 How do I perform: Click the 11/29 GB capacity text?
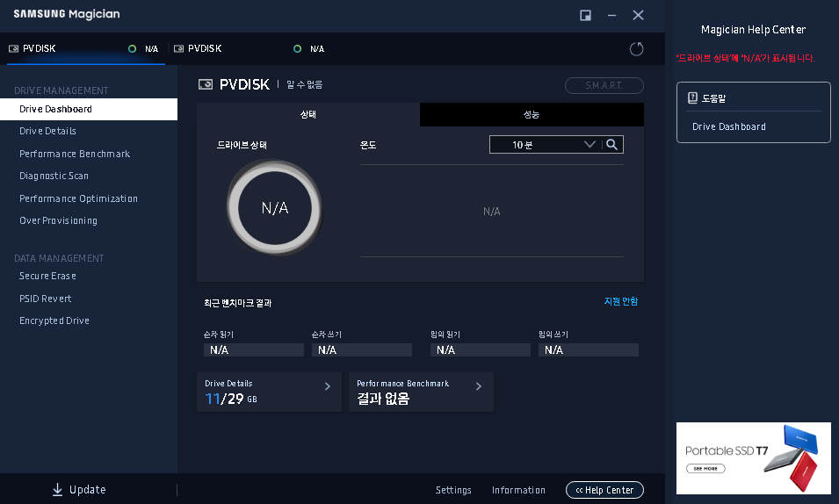click(231, 399)
